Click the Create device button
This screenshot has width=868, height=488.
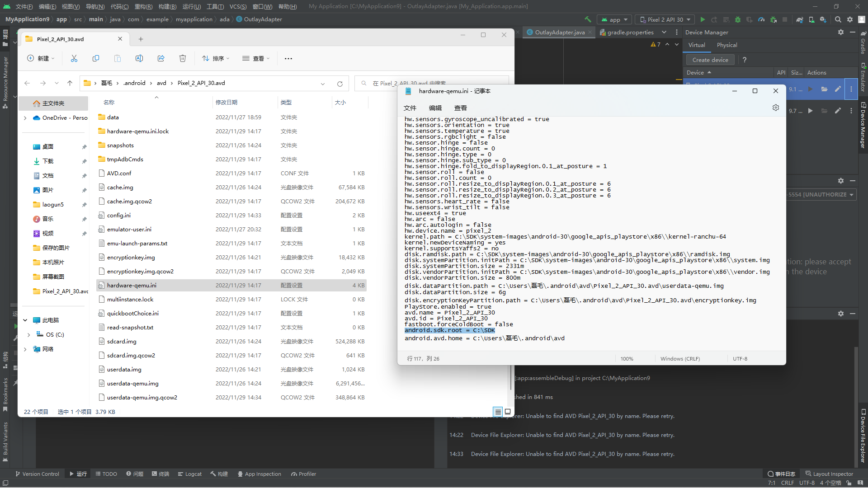710,60
